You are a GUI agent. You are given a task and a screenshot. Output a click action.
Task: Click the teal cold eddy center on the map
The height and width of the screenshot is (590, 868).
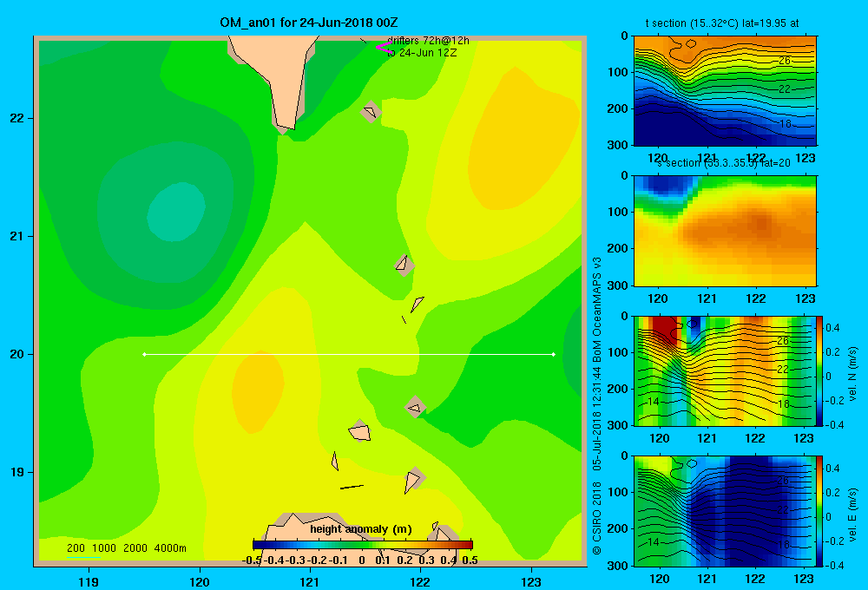[176, 212]
